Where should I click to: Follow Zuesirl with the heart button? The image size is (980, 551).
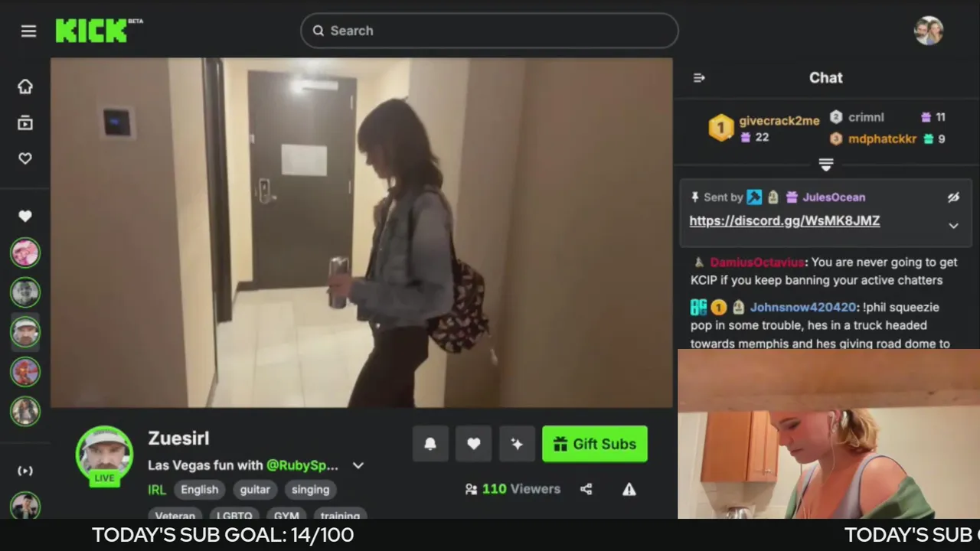click(474, 444)
